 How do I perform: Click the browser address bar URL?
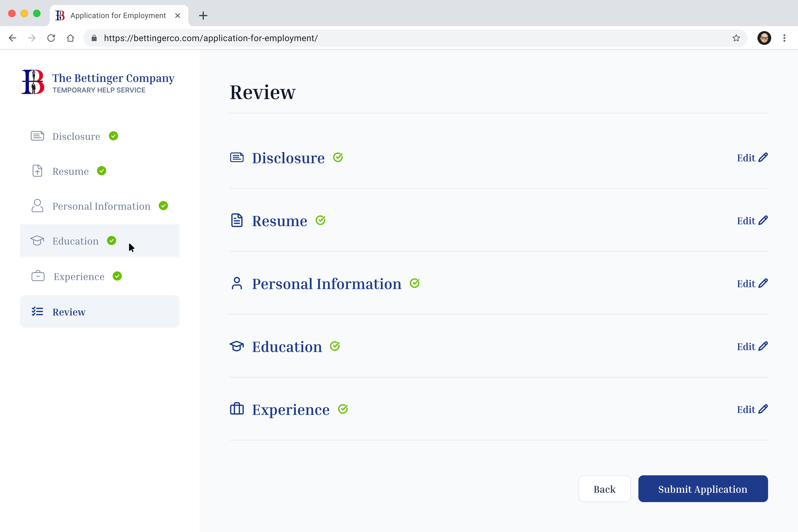(211, 38)
